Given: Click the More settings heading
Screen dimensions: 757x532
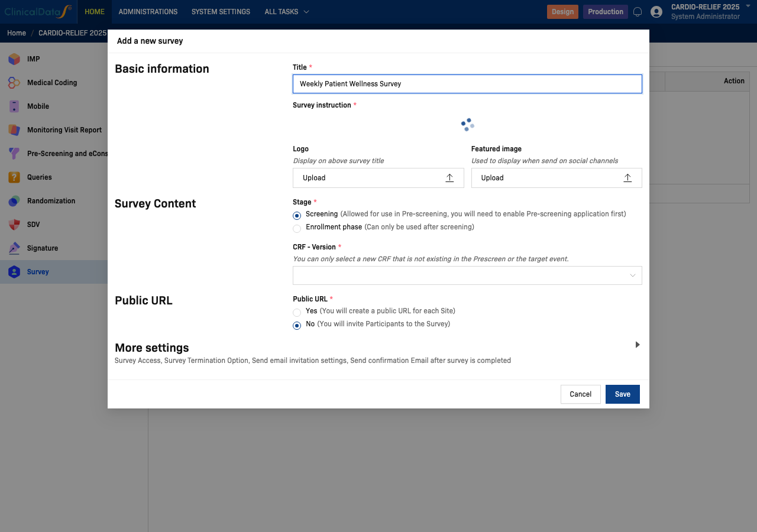Looking at the screenshot, I should [152, 348].
